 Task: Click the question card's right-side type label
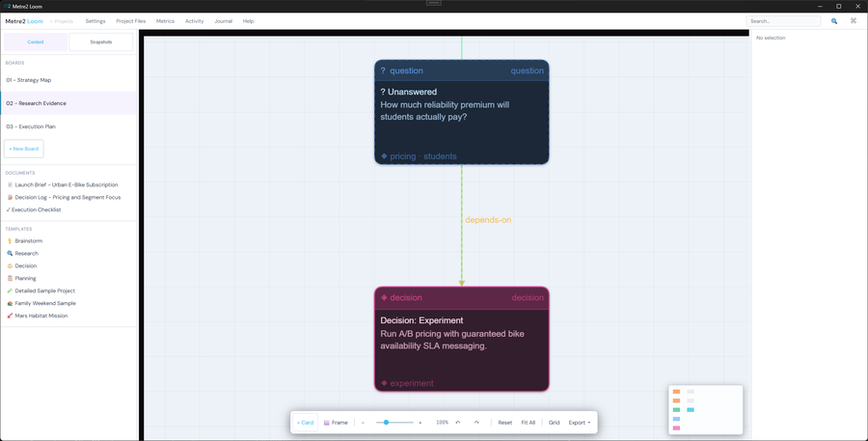(527, 70)
